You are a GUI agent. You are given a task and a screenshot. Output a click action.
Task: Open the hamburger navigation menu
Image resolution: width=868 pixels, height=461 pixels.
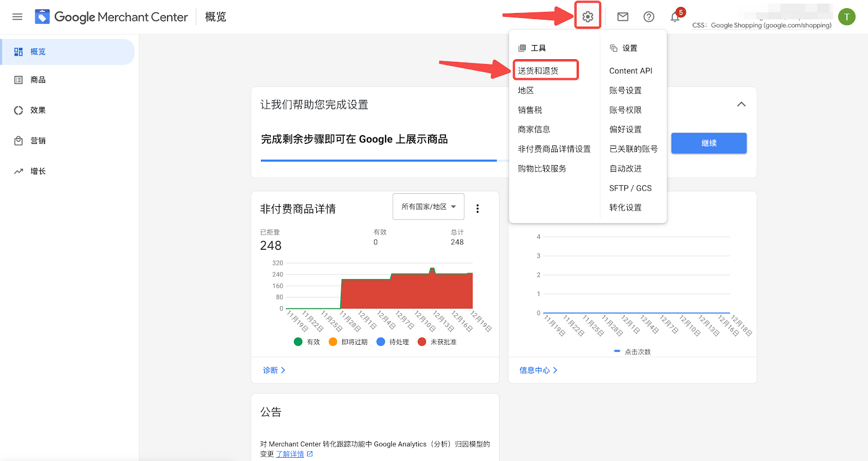point(17,17)
